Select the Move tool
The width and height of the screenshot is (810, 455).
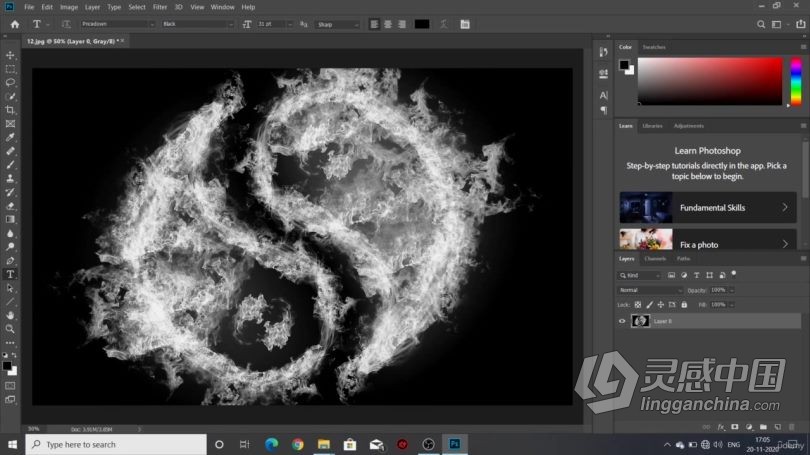point(11,55)
